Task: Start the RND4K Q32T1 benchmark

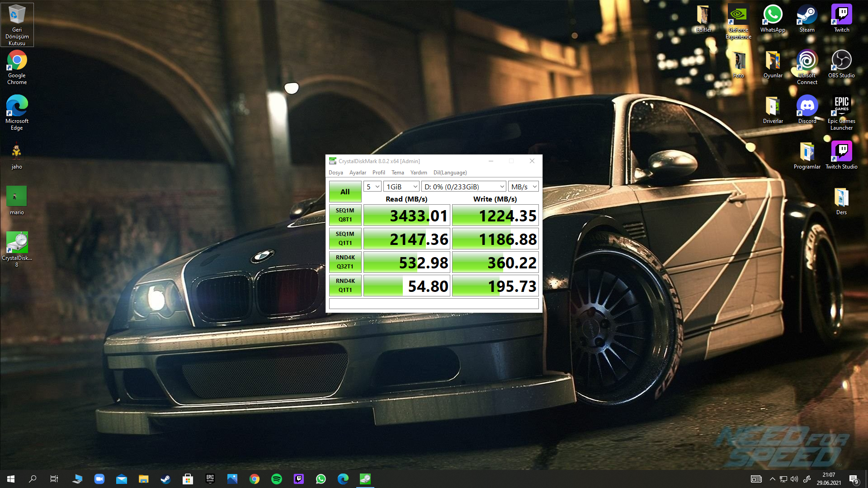Action: 345,262
